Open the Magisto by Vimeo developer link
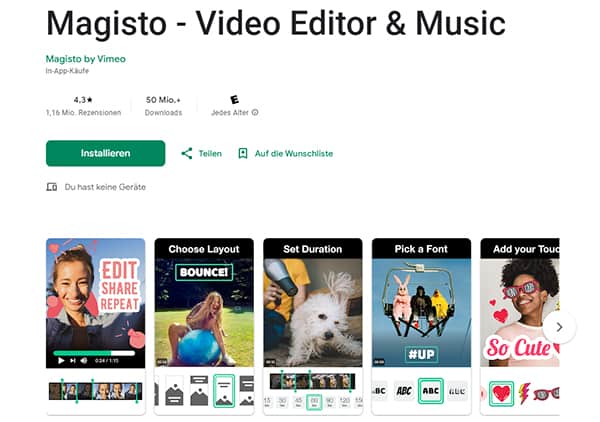This screenshot has height=422, width=600. click(86, 59)
